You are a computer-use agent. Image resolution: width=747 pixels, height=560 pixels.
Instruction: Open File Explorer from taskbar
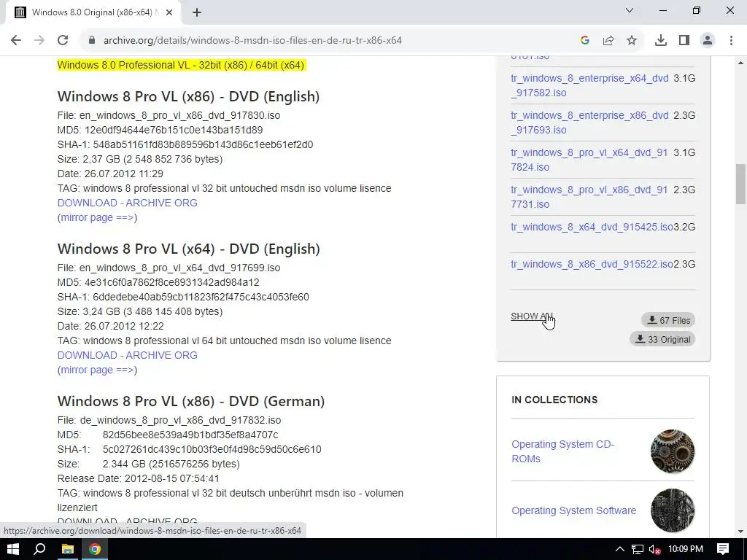tap(68, 549)
